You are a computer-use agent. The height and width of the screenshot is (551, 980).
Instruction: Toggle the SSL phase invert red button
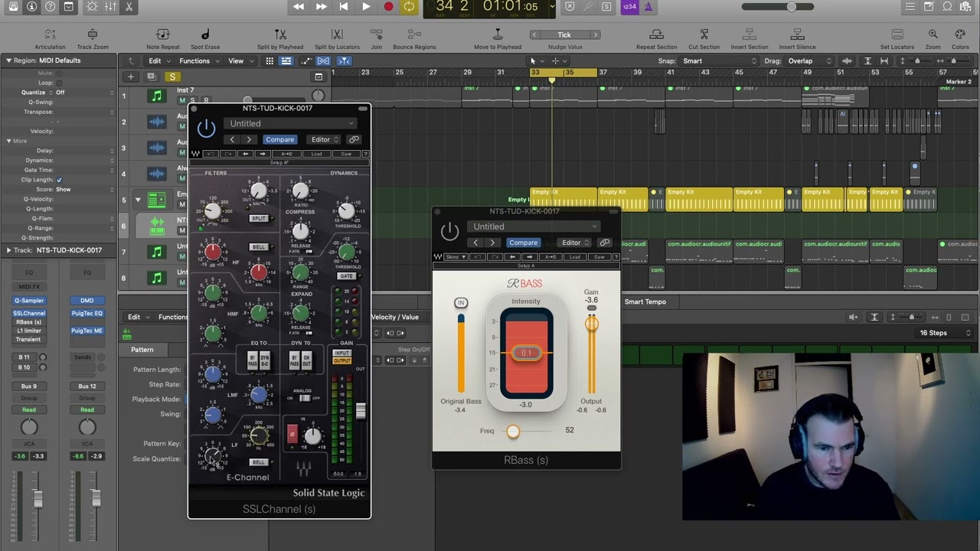click(x=292, y=435)
